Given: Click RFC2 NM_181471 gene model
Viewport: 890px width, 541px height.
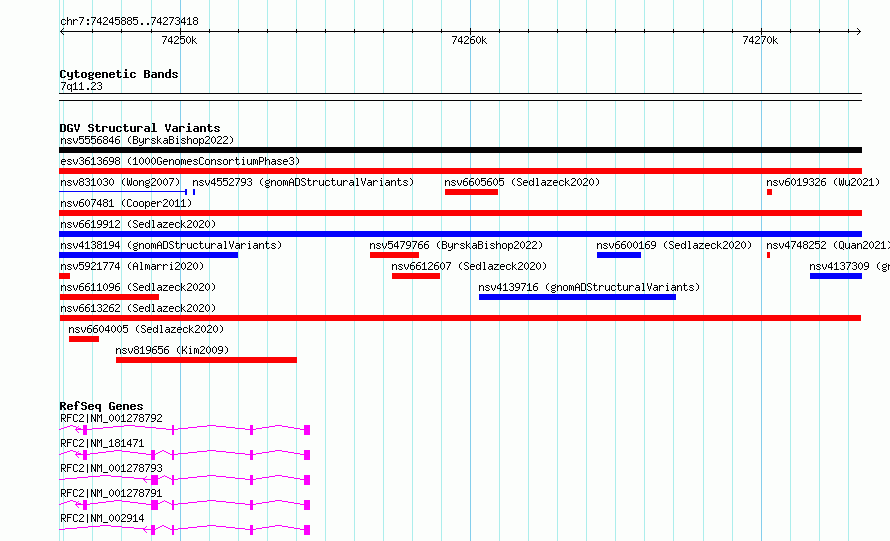Looking at the screenshot, I should [x=184, y=455].
